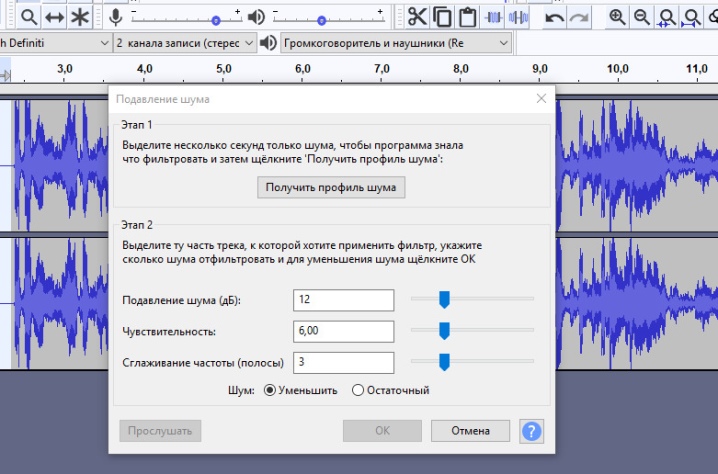Viewport: 718px width, 474px height.
Task: Fit selection to window width
Action: tap(666, 17)
